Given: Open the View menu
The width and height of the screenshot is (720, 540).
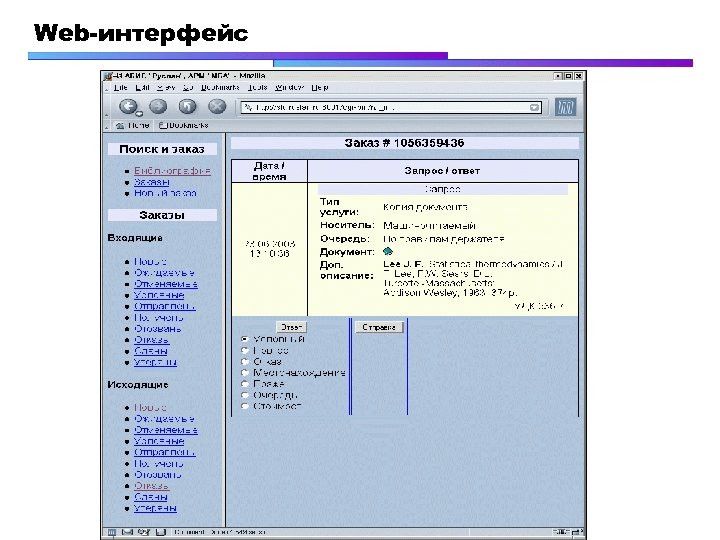Looking at the screenshot, I should (166, 87).
